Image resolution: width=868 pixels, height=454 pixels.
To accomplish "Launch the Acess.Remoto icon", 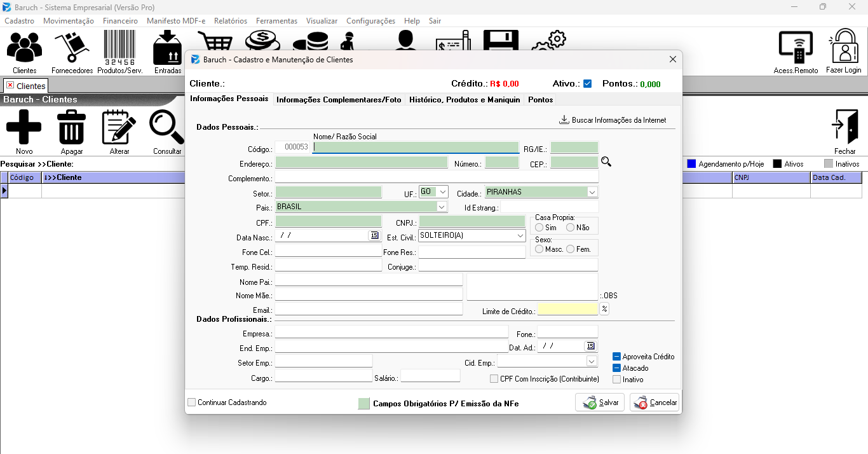I will [796, 53].
